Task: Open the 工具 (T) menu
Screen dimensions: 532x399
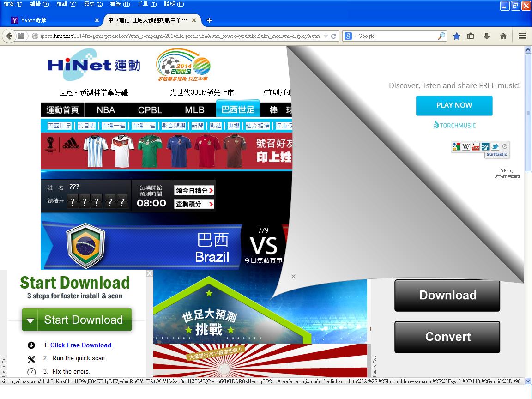Action: [146, 4]
